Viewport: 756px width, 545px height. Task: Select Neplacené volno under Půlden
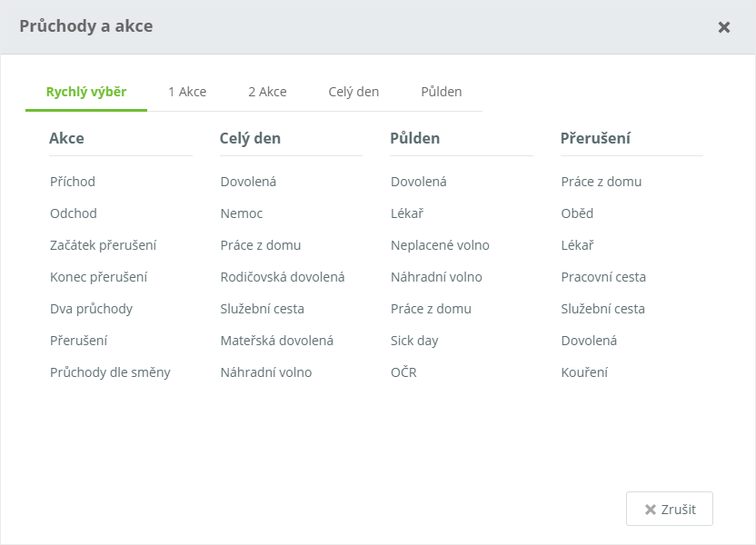point(440,245)
